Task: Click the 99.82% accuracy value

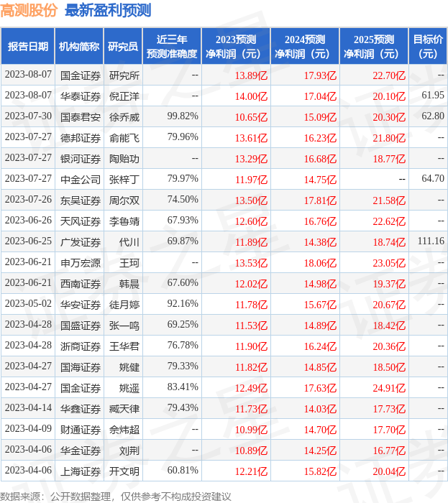Action: (183, 116)
